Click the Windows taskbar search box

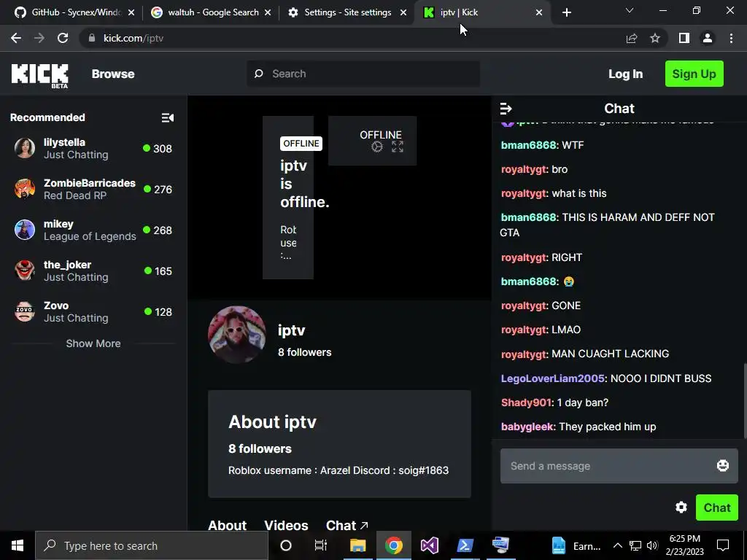152,545
